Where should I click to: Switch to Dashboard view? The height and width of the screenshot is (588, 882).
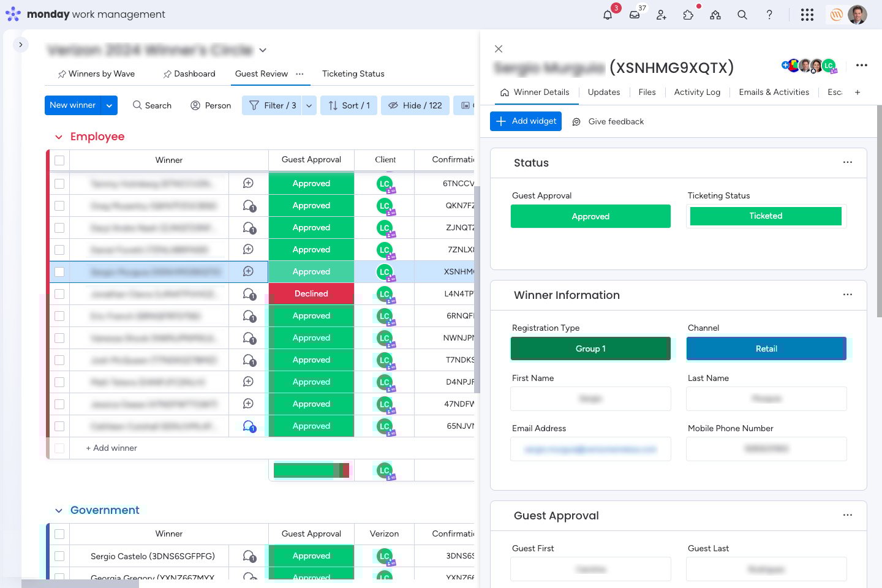point(189,73)
